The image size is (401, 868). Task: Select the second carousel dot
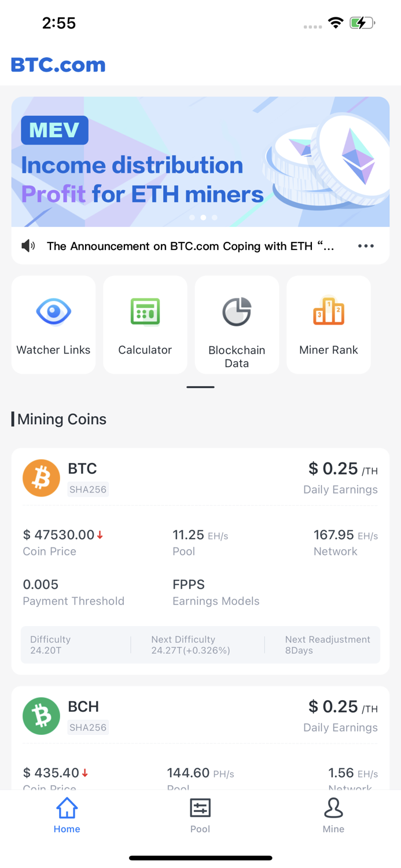coord(203,217)
